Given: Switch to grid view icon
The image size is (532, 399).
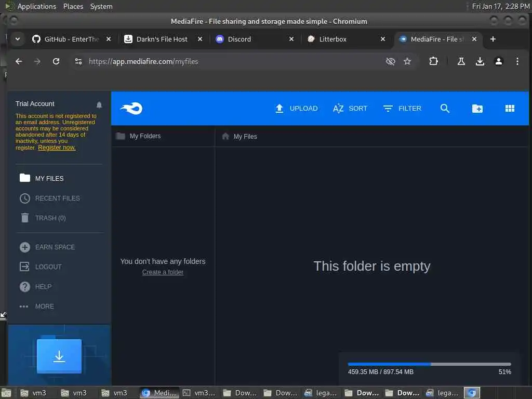Looking at the screenshot, I should click(510, 109).
